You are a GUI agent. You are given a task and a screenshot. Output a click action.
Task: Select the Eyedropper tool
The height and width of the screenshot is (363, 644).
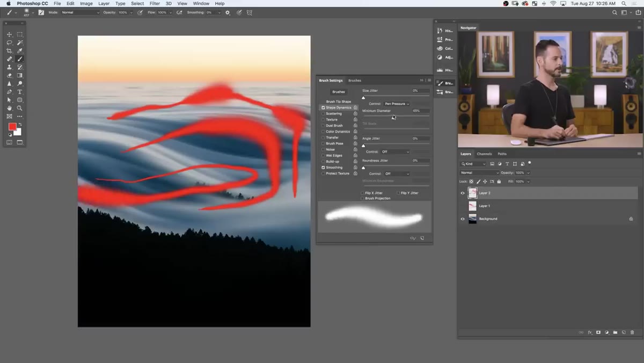pos(20,50)
